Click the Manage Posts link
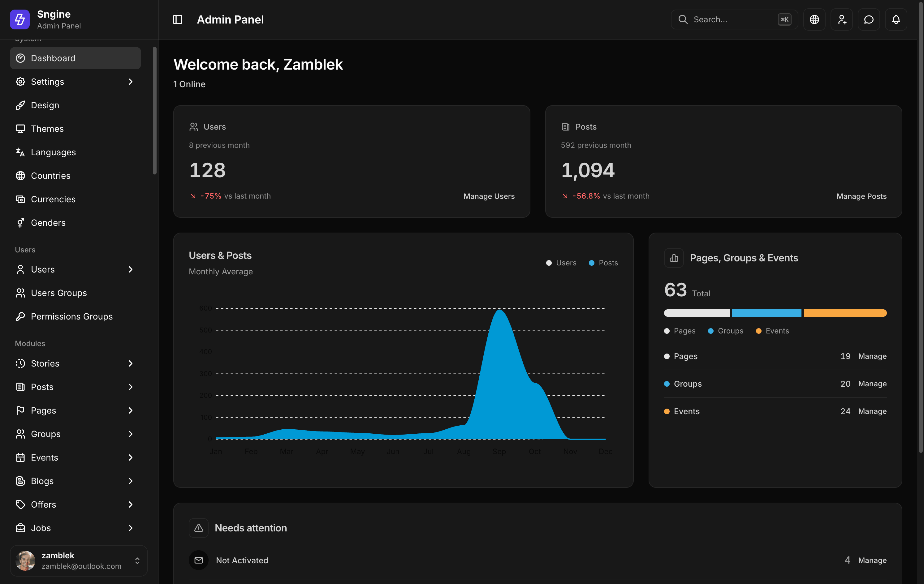 [861, 196]
